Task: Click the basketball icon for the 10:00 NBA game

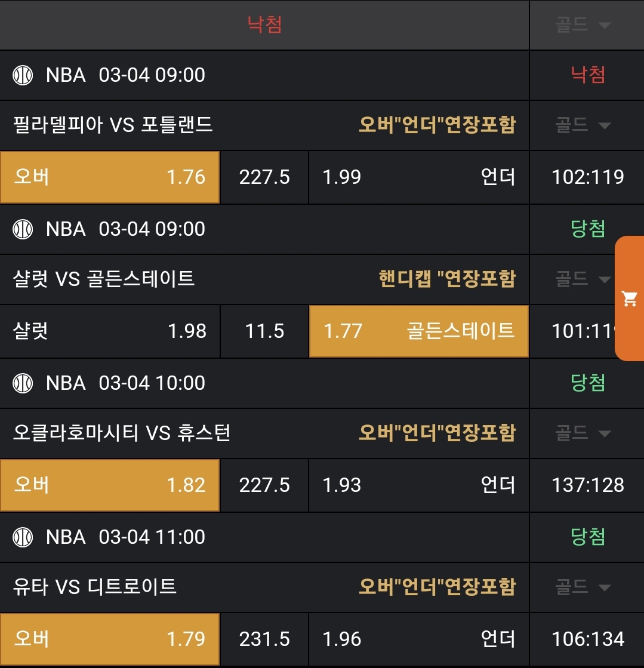Action: pos(23,383)
